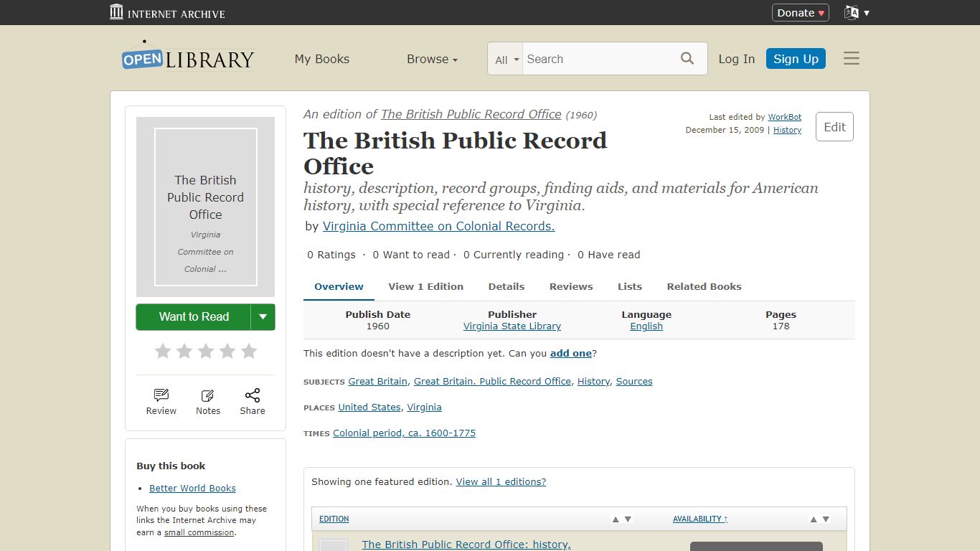The image size is (980, 551).
Task: Open Great Britain. Public Record Office subject
Action: click(492, 382)
